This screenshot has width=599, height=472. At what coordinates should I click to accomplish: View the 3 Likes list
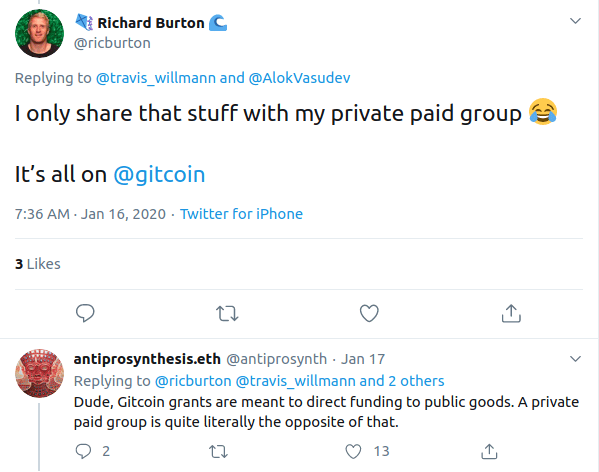[38, 264]
